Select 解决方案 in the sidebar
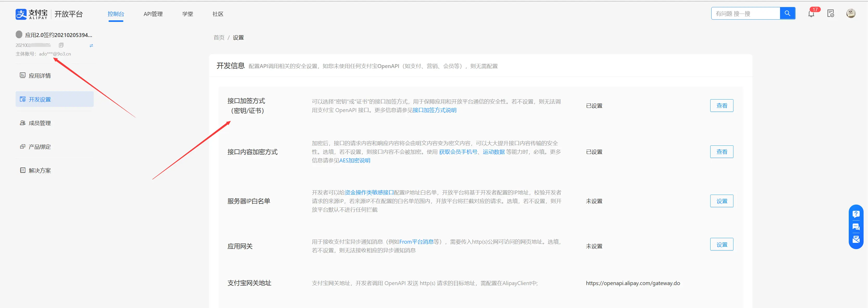This screenshot has width=868, height=308. [x=55, y=170]
